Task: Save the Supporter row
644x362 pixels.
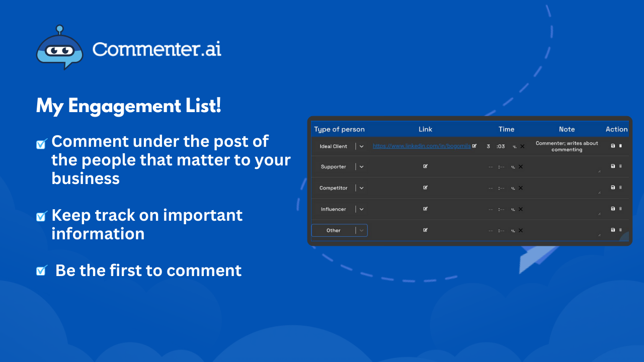Action: tap(613, 166)
